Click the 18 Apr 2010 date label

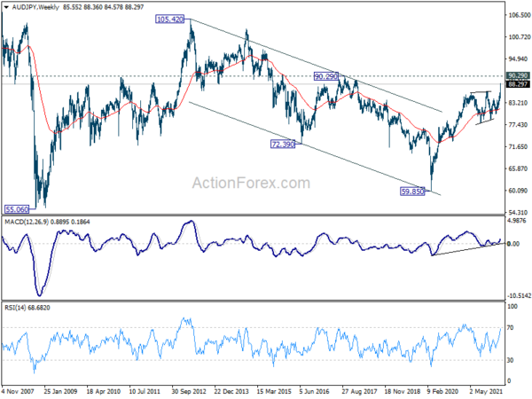[x=103, y=391]
